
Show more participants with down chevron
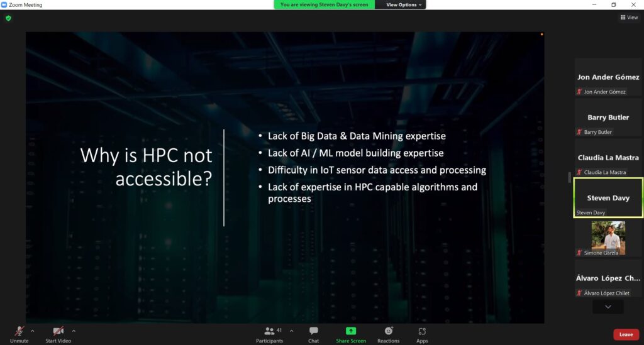pos(608,307)
